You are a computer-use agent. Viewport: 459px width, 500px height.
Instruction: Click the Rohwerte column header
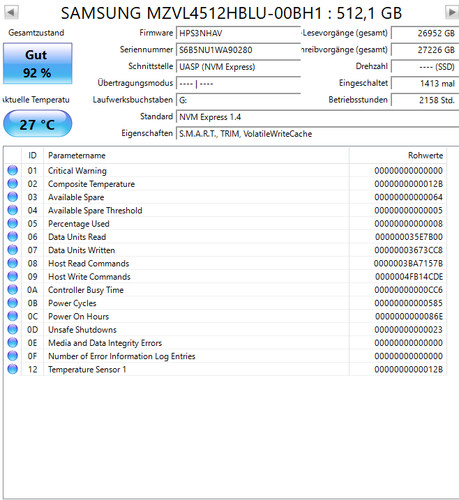398,156
